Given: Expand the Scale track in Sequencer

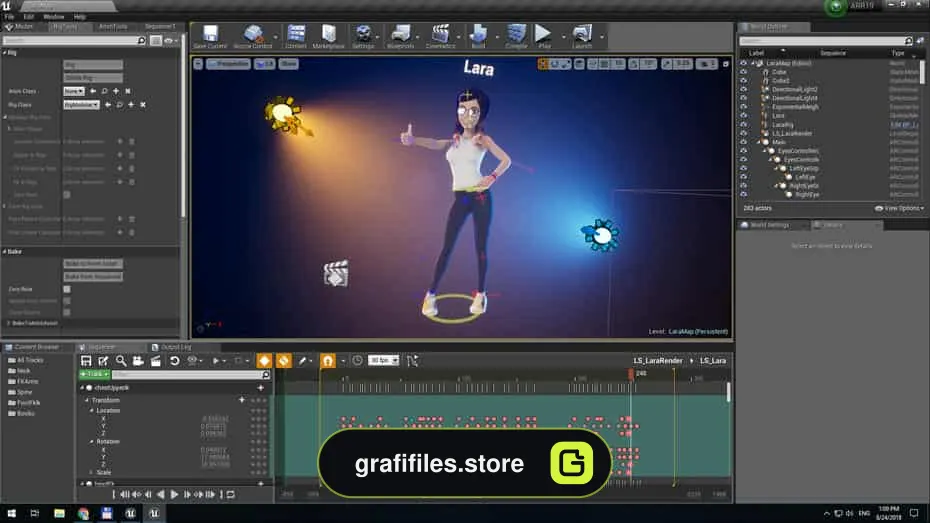Looking at the screenshot, I should [92, 473].
